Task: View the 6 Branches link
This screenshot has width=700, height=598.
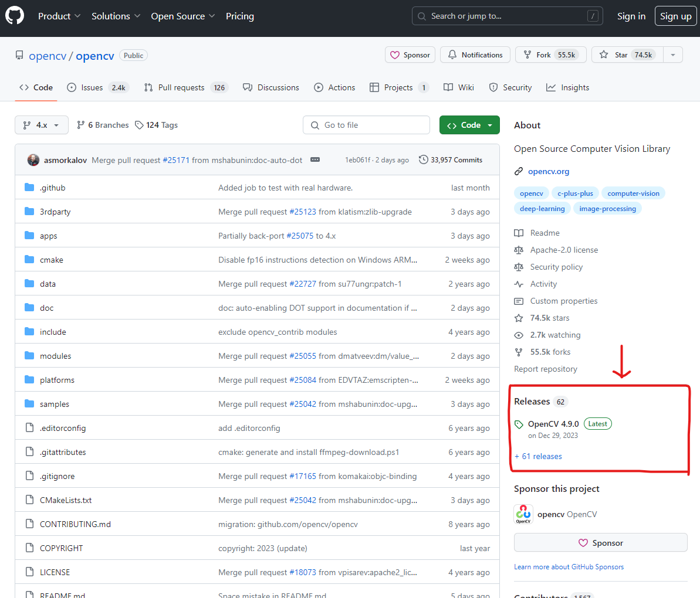Action: [x=103, y=125]
